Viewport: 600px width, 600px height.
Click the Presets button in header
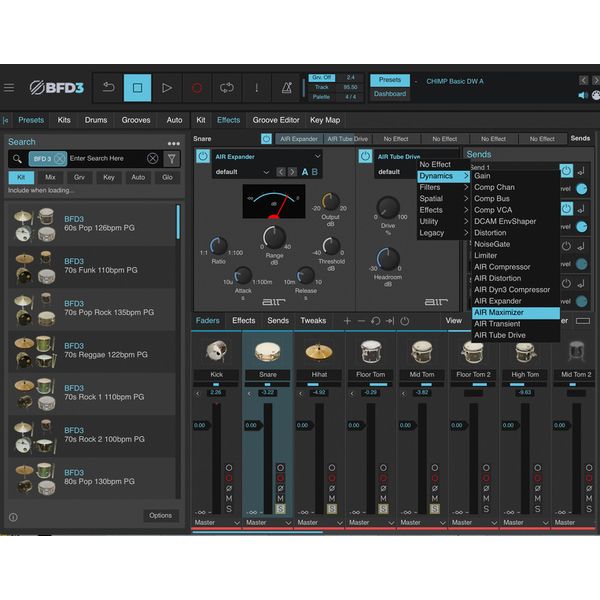[x=390, y=80]
